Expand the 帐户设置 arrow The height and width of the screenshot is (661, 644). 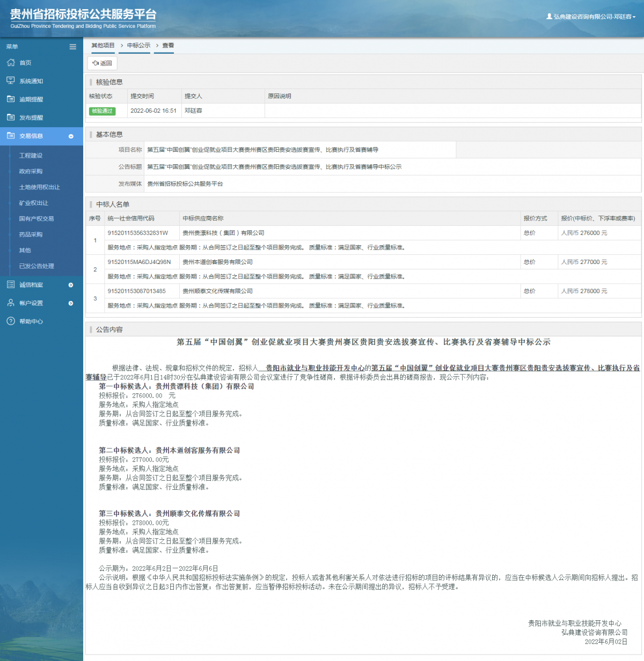(x=71, y=303)
